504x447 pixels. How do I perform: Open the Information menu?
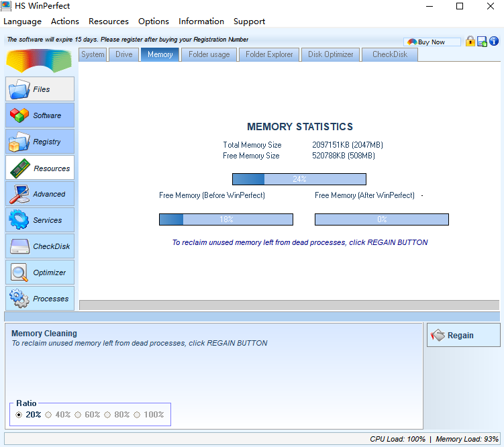point(201,21)
